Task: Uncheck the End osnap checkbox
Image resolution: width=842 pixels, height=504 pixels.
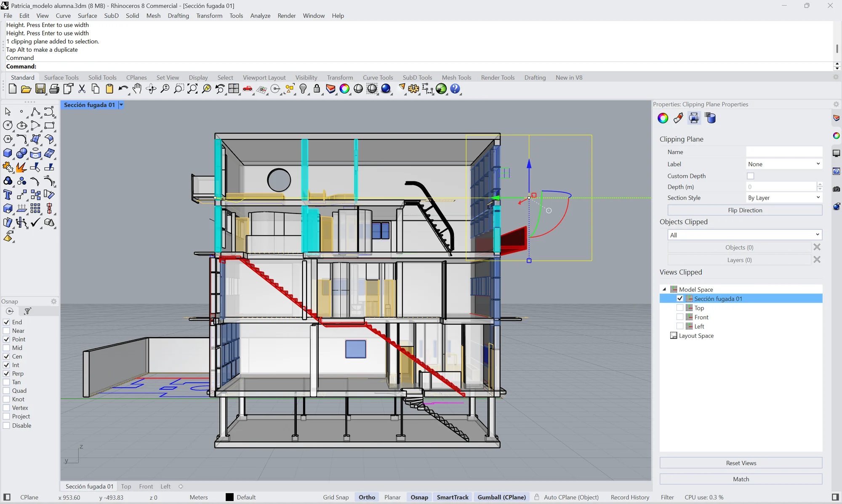Action: [x=6, y=322]
